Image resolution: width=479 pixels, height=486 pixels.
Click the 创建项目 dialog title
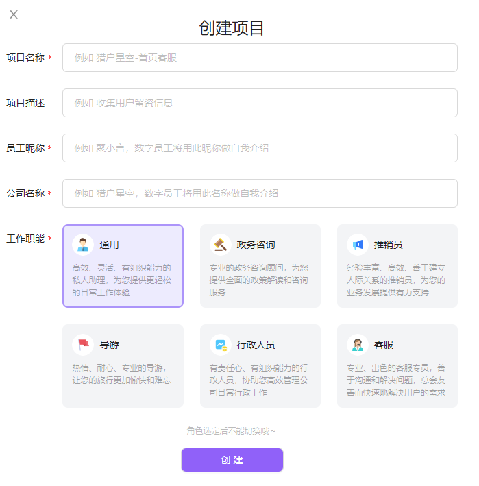(x=231, y=28)
